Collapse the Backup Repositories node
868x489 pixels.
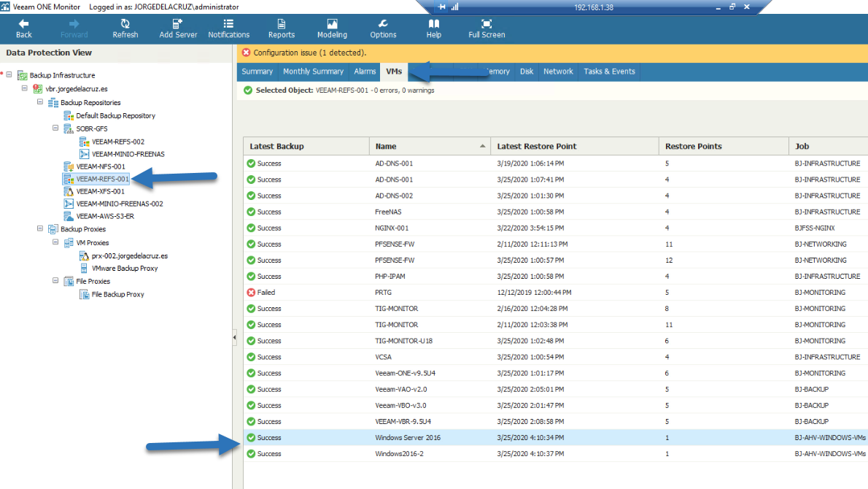pyautogui.click(x=40, y=102)
